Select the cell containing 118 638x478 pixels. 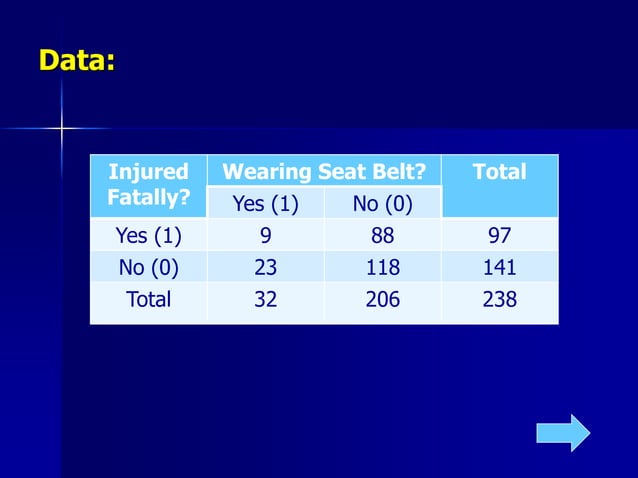click(x=382, y=267)
